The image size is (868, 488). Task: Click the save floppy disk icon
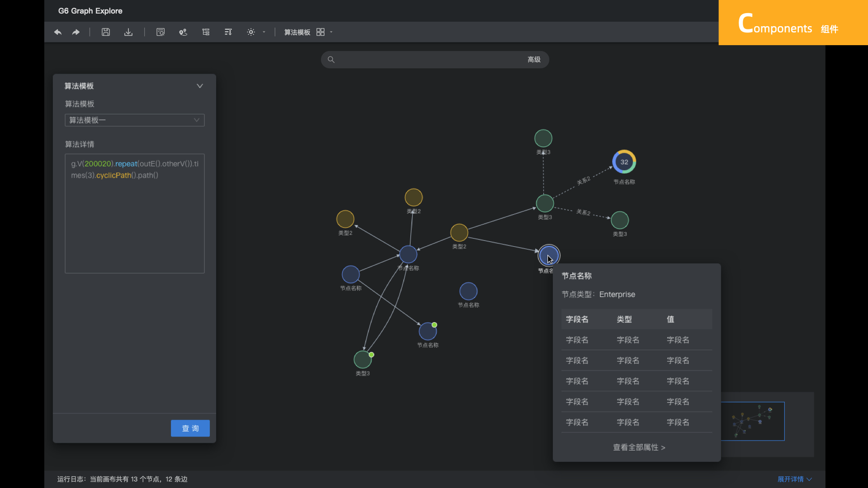pos(106,32)
